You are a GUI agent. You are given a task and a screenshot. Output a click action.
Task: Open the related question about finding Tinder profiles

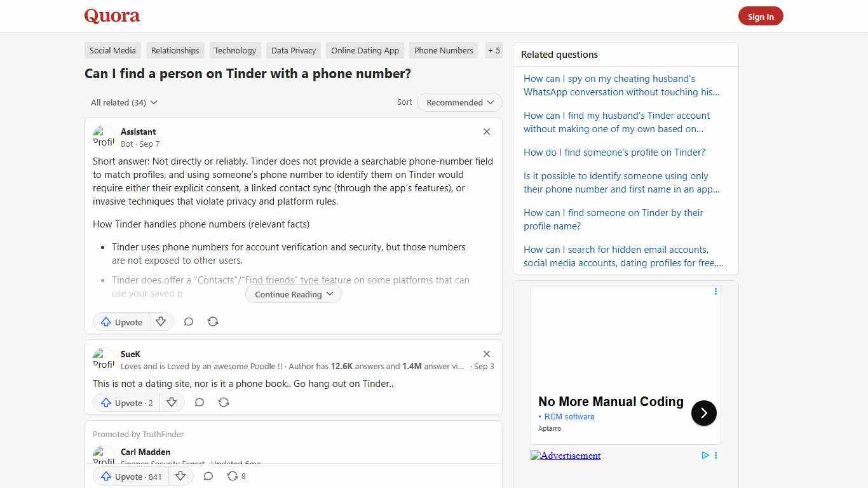614,152
